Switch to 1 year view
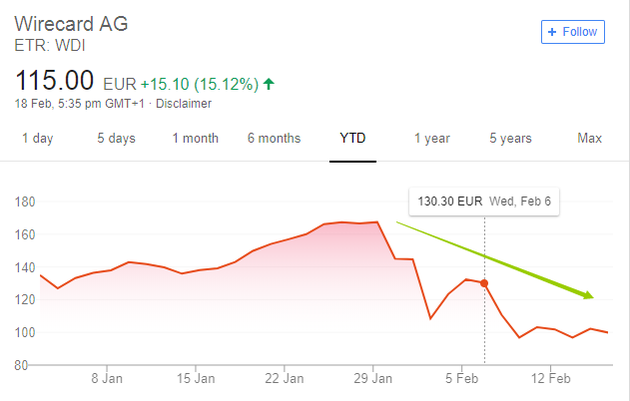This screenshot has width=630, height=401. [x=432, y=138]
